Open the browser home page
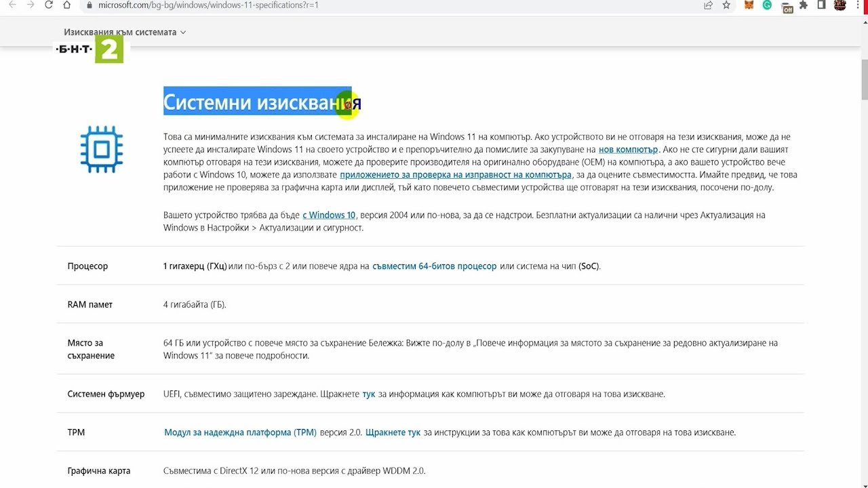 point(66,5)
